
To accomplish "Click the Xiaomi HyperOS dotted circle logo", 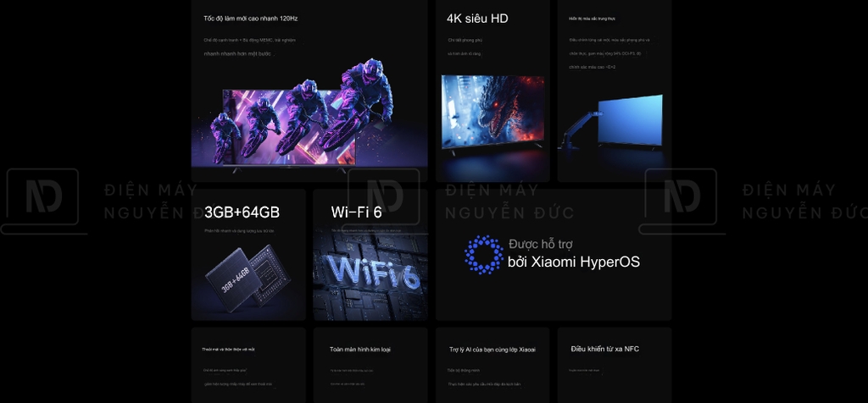I will coord(484,255).
